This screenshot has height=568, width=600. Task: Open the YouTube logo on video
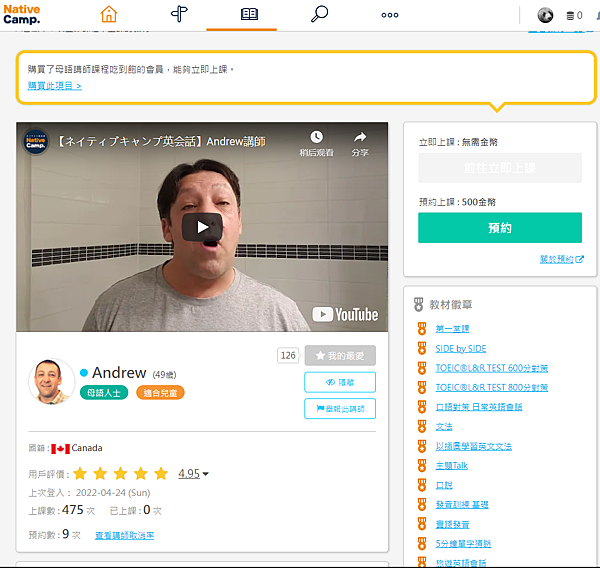(x=345, y=315)
